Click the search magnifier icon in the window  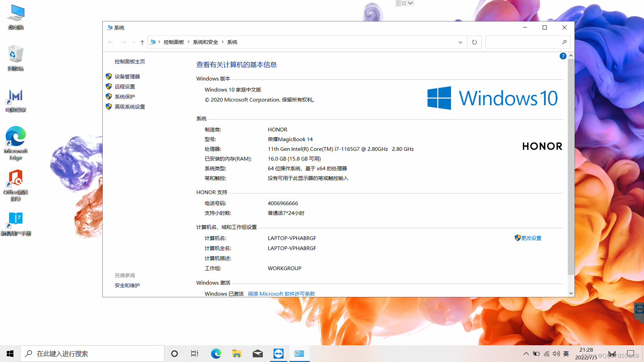564,42
